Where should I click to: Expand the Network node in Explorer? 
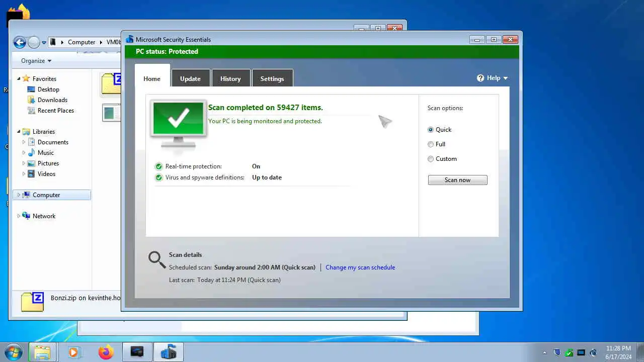point(19,216)
